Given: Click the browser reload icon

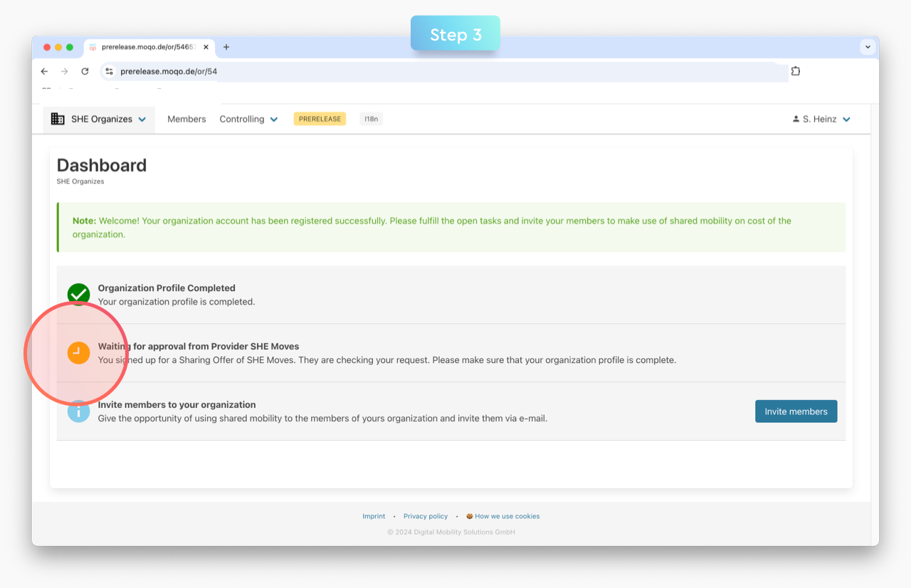Looking at the screenshot, I should [85, 71].
